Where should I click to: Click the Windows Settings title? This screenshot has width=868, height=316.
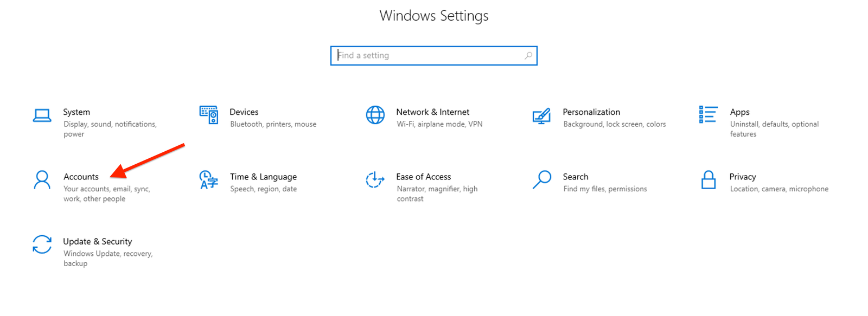click(433, 16)
